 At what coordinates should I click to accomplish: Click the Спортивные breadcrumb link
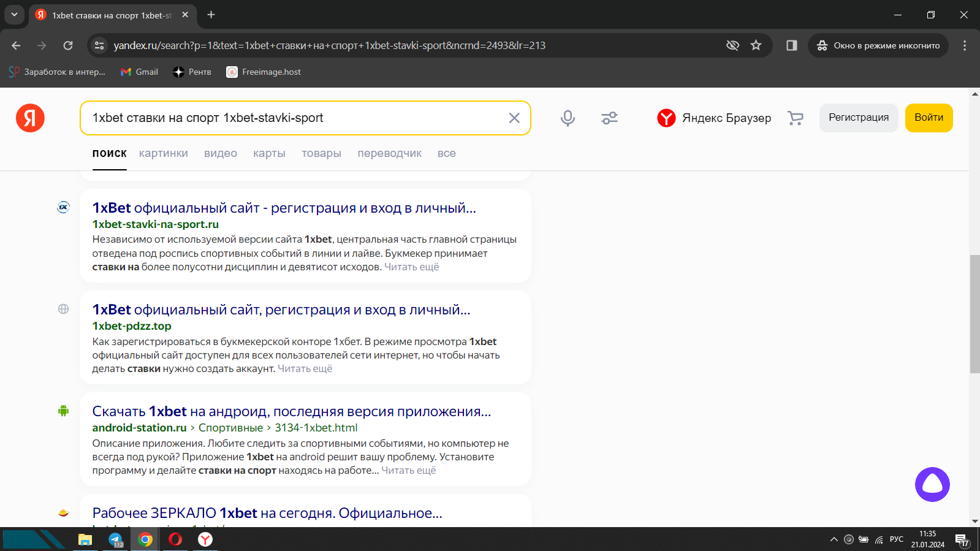pos(230,428)
